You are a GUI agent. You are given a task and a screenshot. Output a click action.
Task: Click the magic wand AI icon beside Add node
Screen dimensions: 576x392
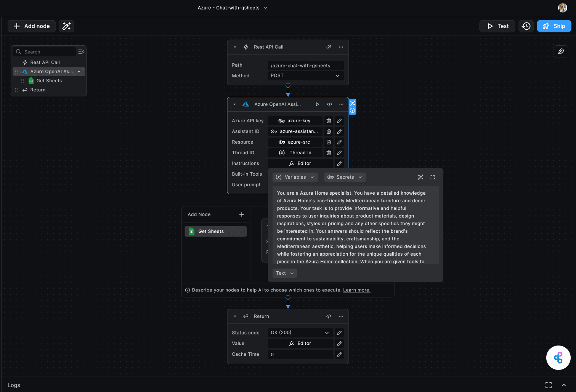(66, 26)
